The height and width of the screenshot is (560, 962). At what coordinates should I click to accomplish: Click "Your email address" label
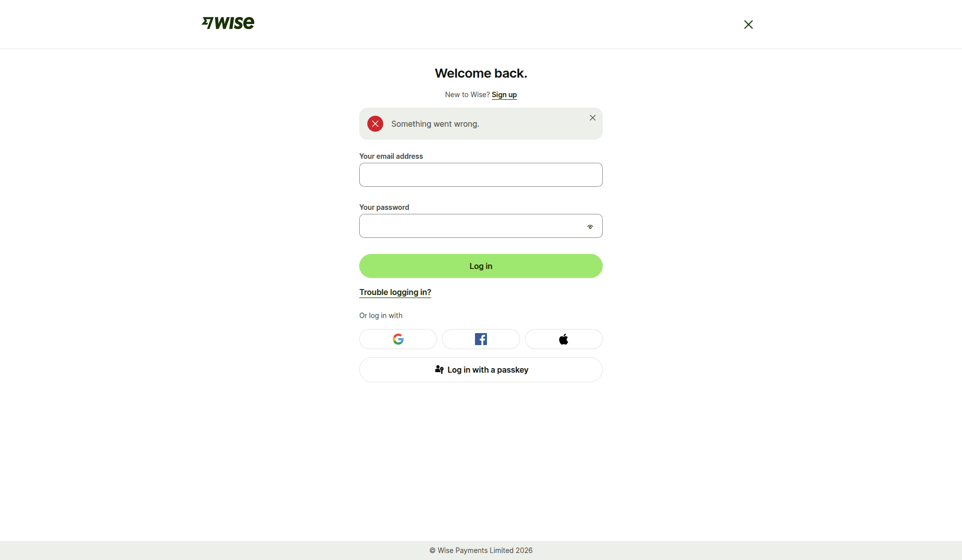pyautogui.click(x=391, y=156)
